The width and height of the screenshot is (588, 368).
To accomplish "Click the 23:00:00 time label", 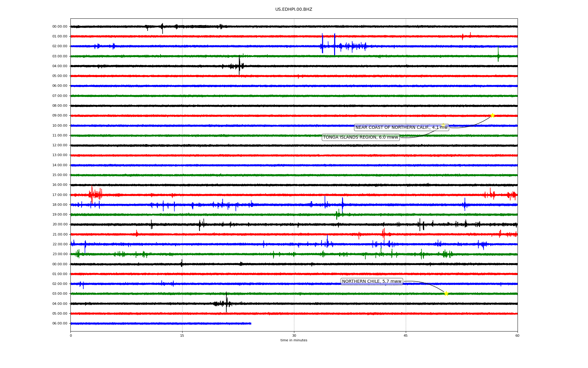I will pyautogui.click(x=60, y=254).
